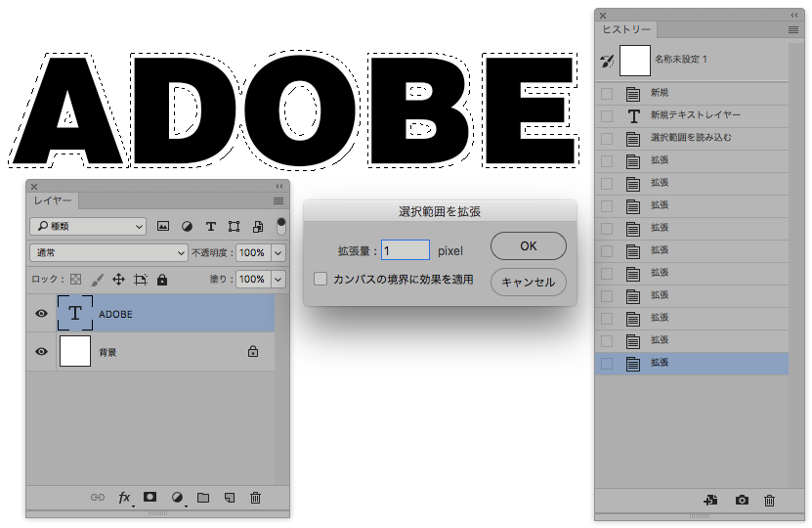Click 塗り 100% value field
This screenshot has height=528, width=812.
point(253,280)
